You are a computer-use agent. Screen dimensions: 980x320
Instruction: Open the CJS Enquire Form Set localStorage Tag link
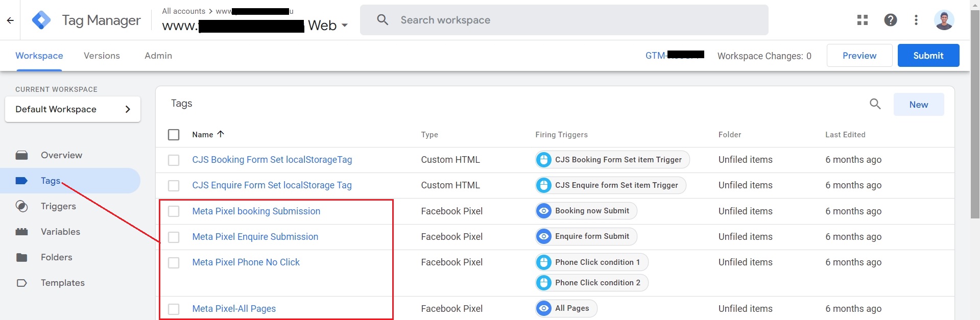tap(272, 185)
